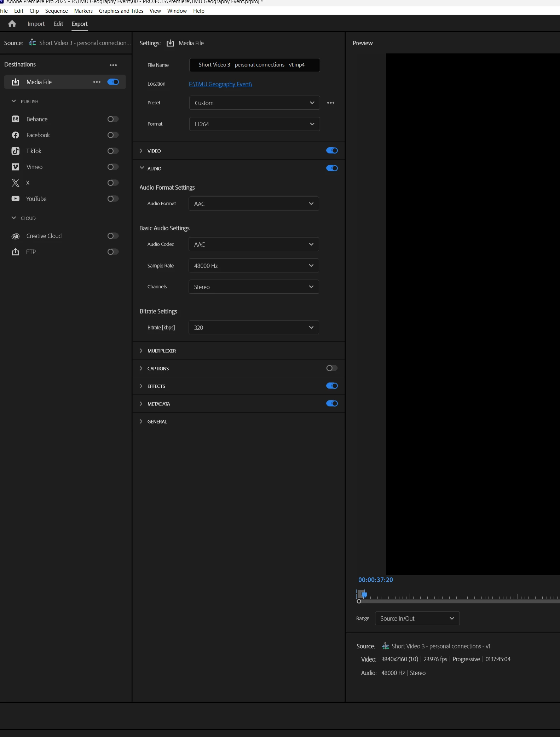This screenshot has width=560, height=737.
Task: Open the Clip menu
Action: [x=34, y=11]
